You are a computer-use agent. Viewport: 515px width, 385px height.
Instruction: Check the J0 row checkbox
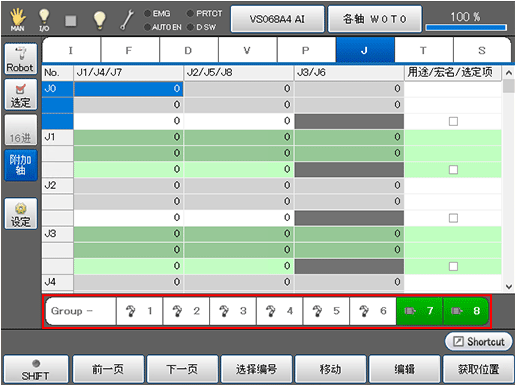tap(453, 121)
